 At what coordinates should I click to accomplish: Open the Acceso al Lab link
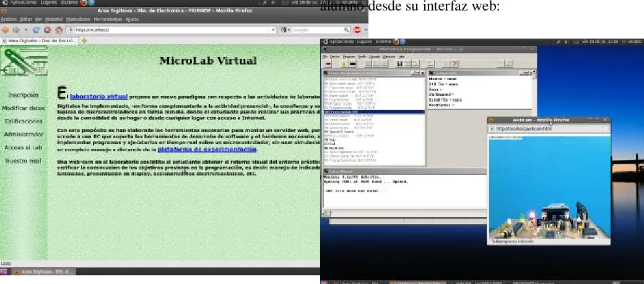[24, 148]
